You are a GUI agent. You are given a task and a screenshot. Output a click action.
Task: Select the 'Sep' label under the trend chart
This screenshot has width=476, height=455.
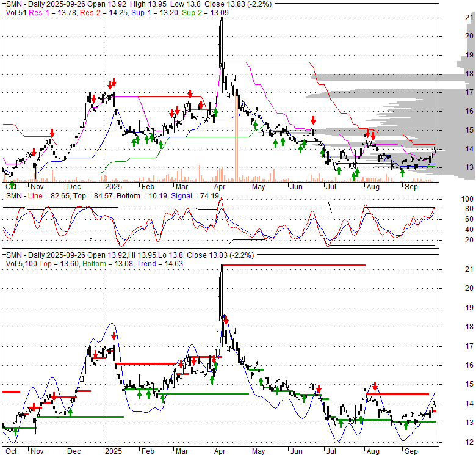411,451
